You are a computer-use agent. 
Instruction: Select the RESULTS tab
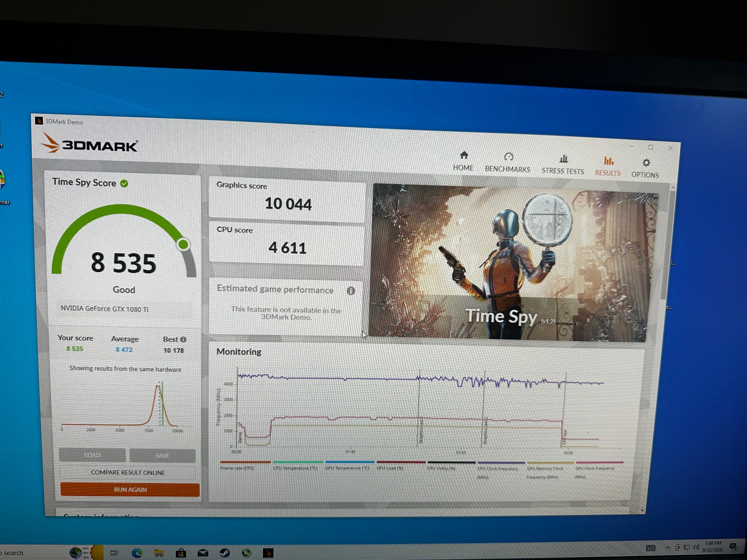point(608,167)
